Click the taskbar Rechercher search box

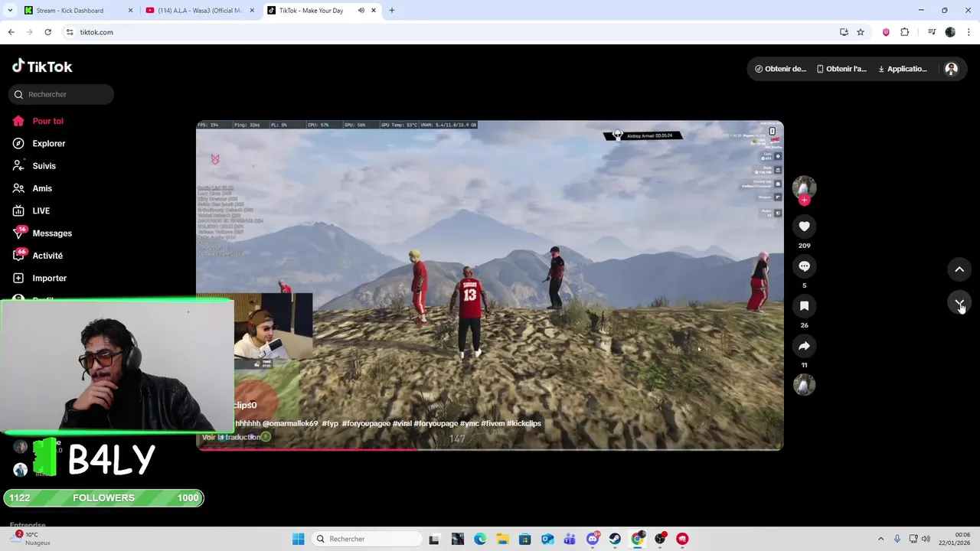coord(367,539)
